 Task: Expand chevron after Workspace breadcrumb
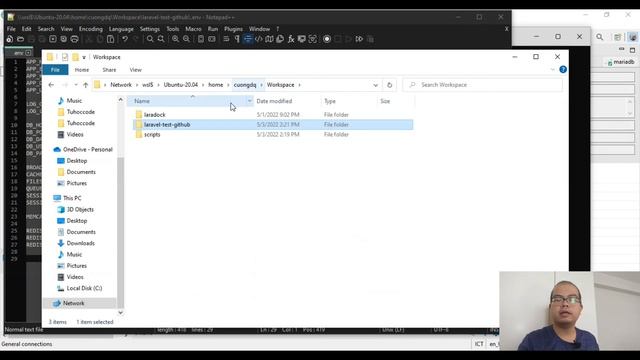pos(300,85)
